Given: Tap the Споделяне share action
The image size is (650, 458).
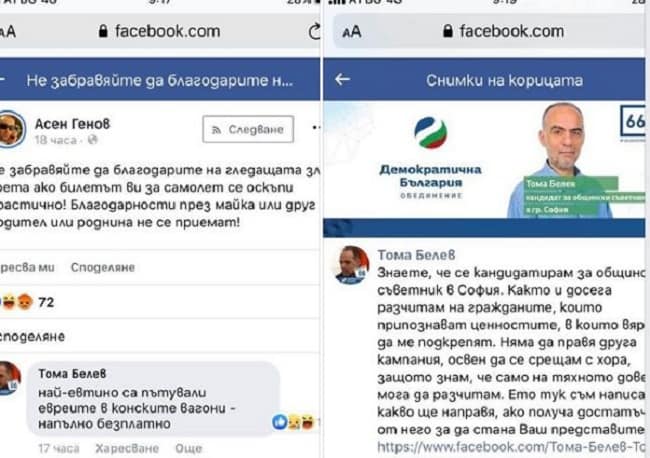Looking at the screenshot, I should tap(103, 267).
